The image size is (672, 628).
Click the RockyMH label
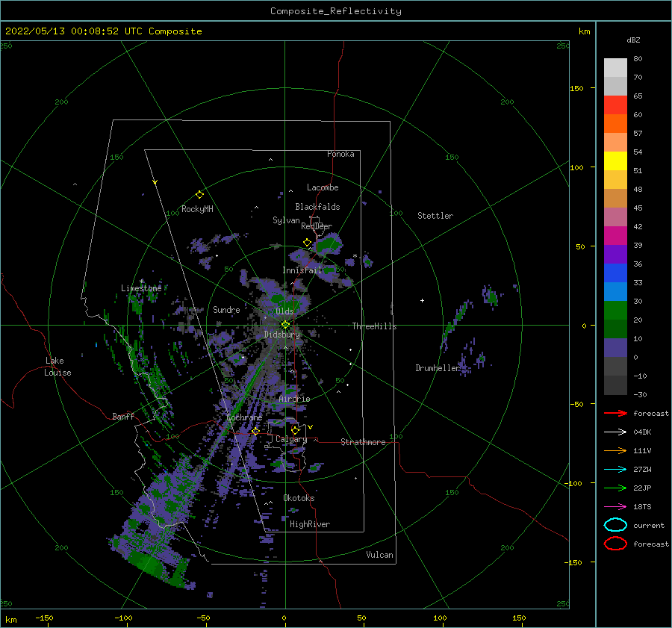(197, 209)
